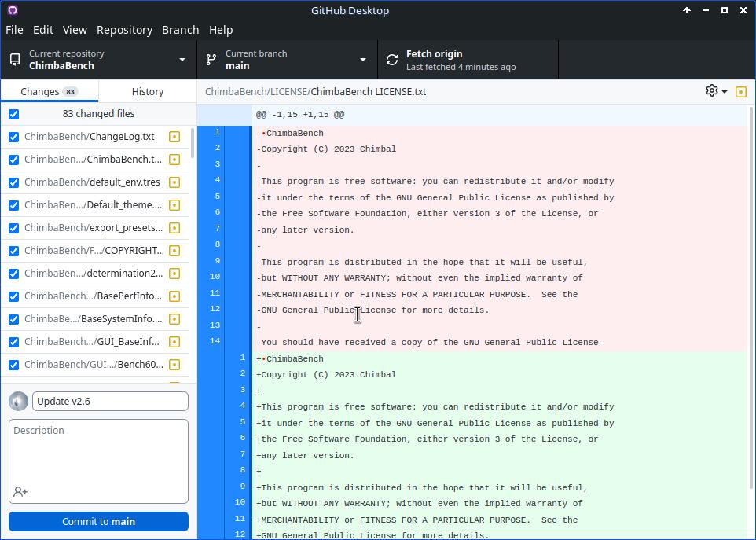Open the Help menu
756x540 pixels.
221,30
